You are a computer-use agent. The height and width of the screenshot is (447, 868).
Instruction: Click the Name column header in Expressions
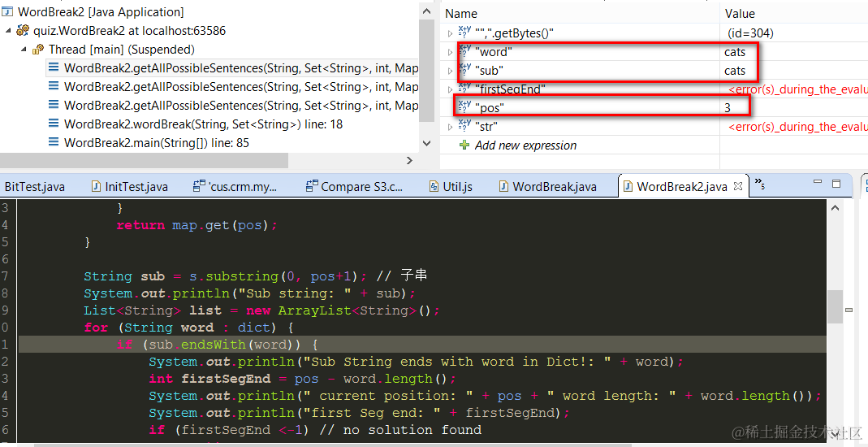click(x=460, y=14)
